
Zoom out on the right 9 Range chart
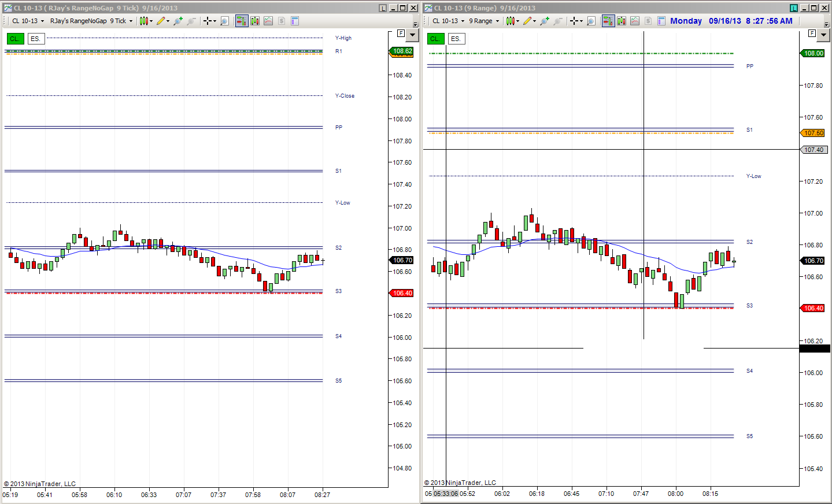point(558,21)
